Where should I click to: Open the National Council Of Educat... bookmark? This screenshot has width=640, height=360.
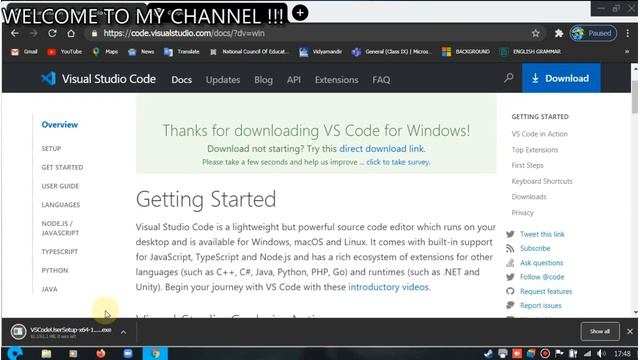click(249, 52)
